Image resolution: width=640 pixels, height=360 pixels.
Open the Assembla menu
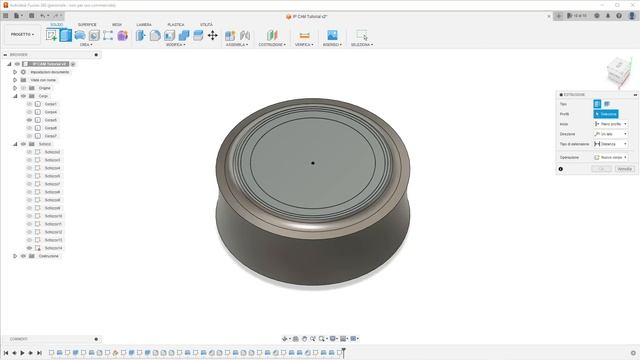(x=237, y=44)
